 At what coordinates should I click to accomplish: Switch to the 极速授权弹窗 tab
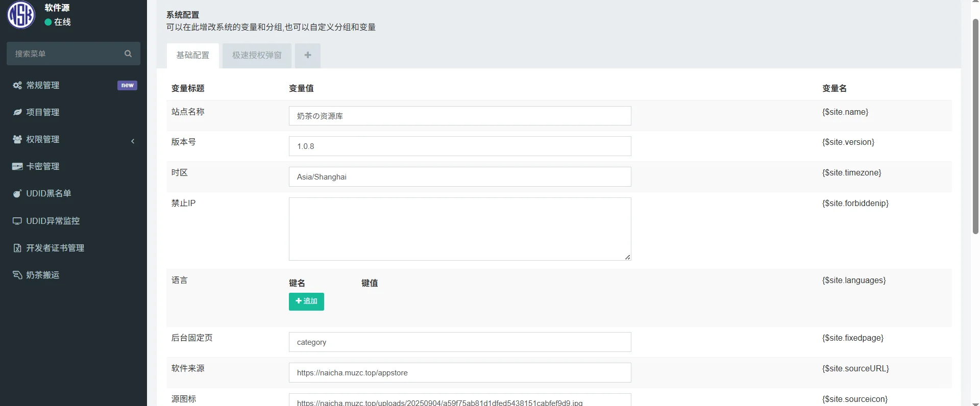pos(257,55)
